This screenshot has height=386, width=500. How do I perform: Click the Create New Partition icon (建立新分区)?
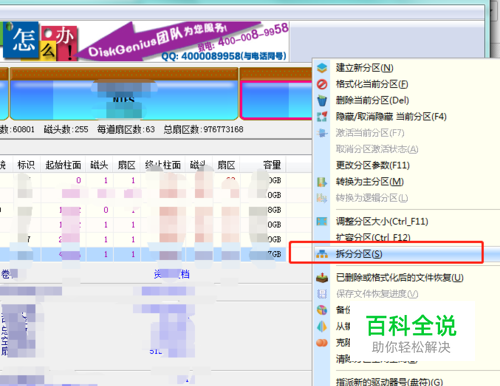click(x=322, y=68)
